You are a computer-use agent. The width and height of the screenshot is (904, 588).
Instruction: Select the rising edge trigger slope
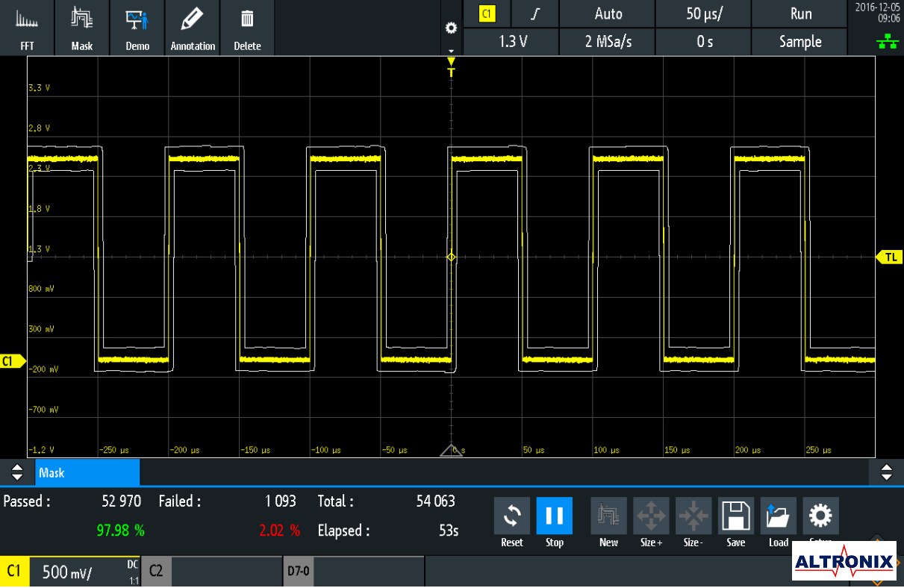534,13
